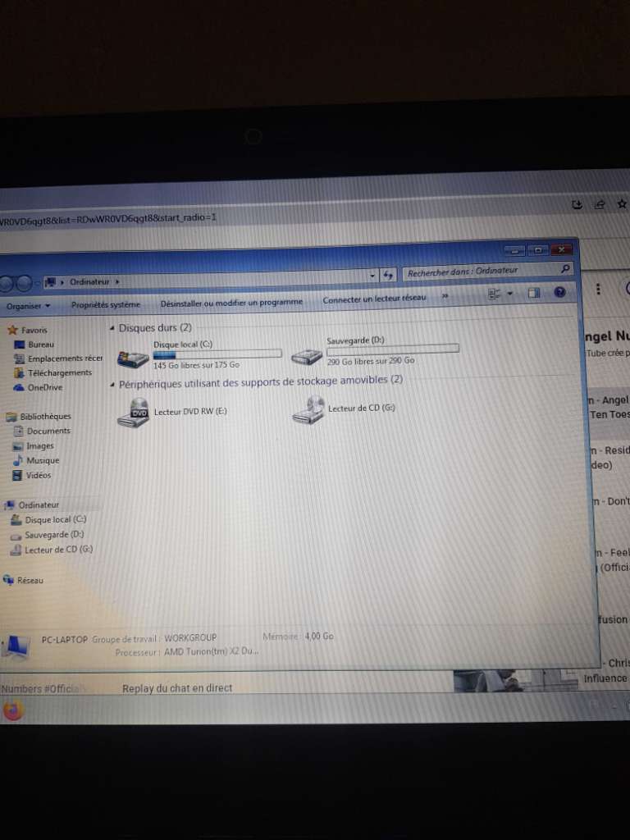This screenshot has height=840, width=630.
Task: Click the Favoris star icon in sidebar
Action: tap(13, 330)
